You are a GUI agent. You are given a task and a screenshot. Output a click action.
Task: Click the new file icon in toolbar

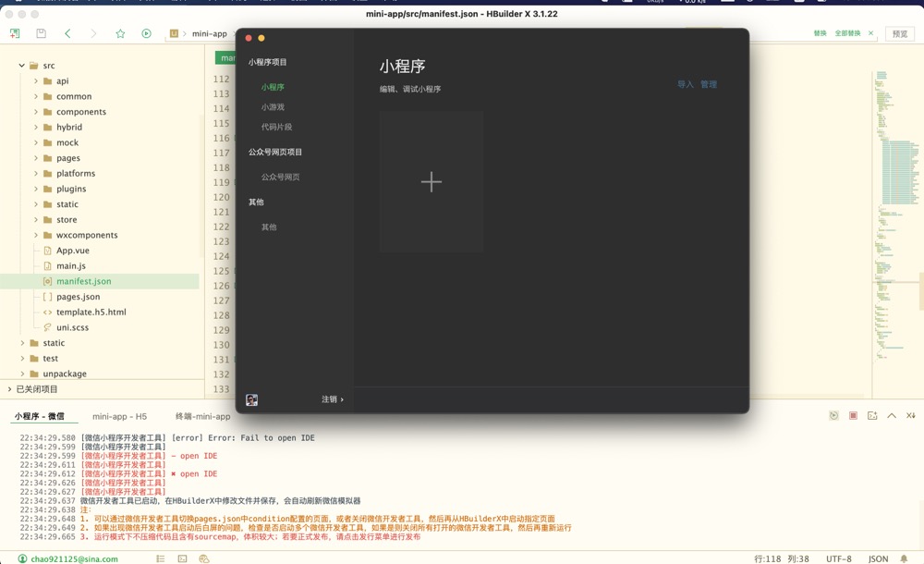coord(15,33)
